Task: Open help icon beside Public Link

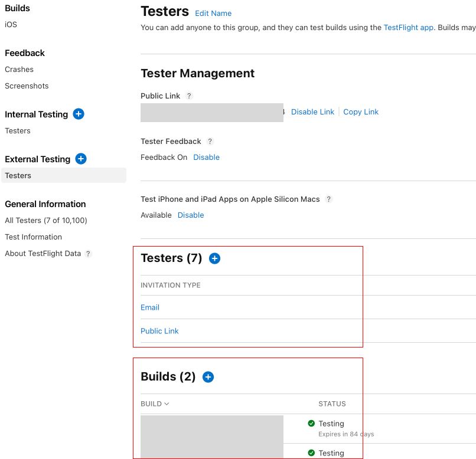Action: [x=189, y=96]
